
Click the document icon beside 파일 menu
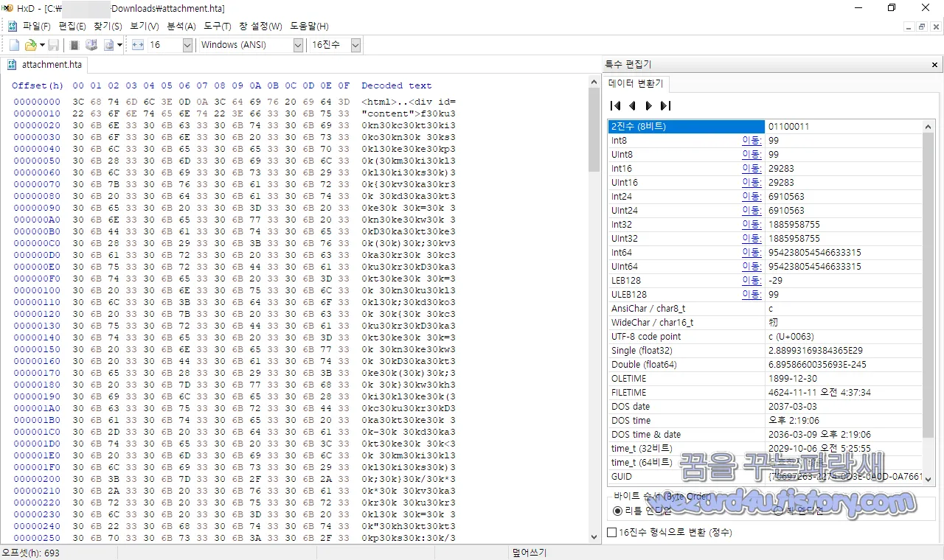point(13,26)
